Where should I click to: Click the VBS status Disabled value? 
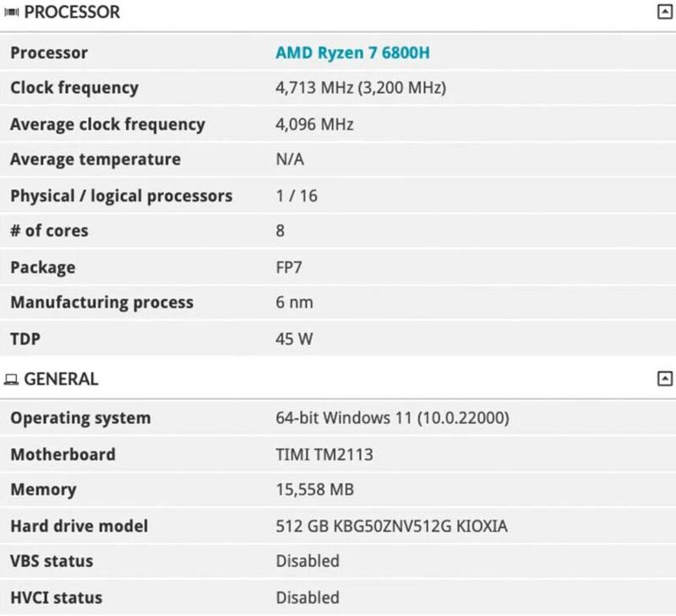pos(308,561)
